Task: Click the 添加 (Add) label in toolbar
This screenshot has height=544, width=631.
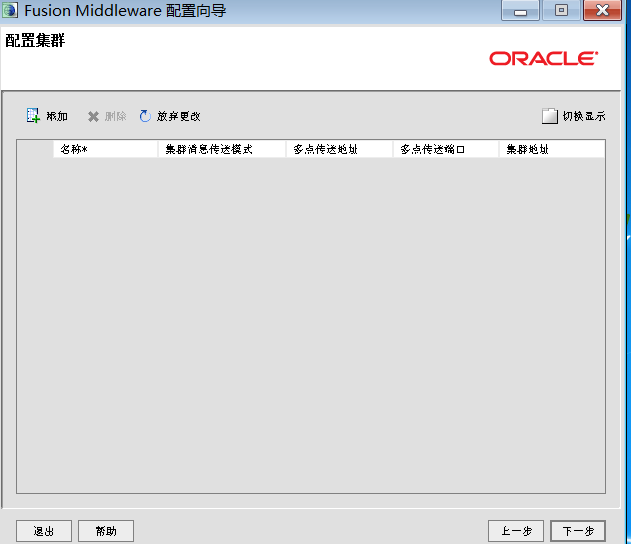Action: click(57, 116)
